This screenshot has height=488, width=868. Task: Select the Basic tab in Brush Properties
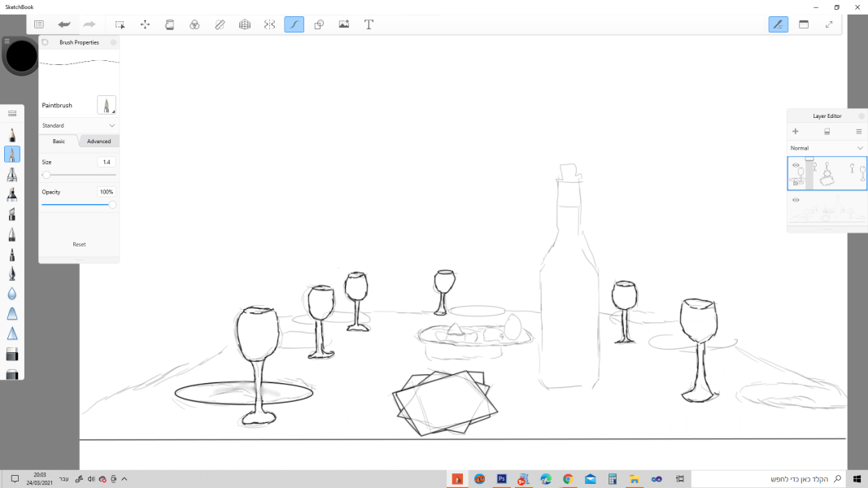pyautogui.click(x=59, y=142)
